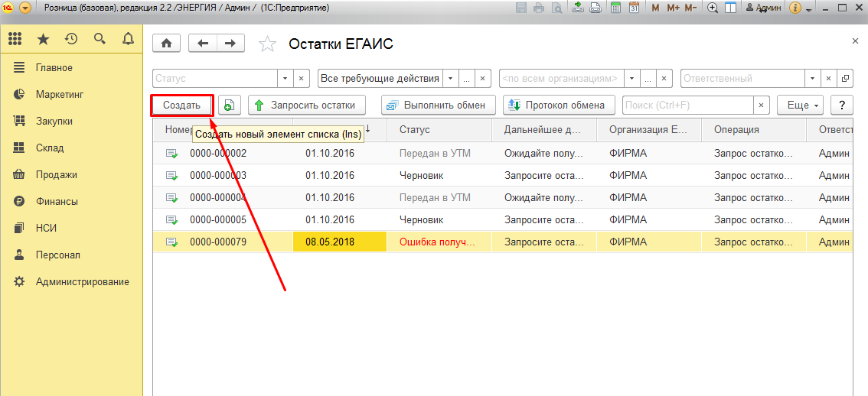868x396 pixels.
Task: Open the sections grid menu icon
Action: (15, 39)
